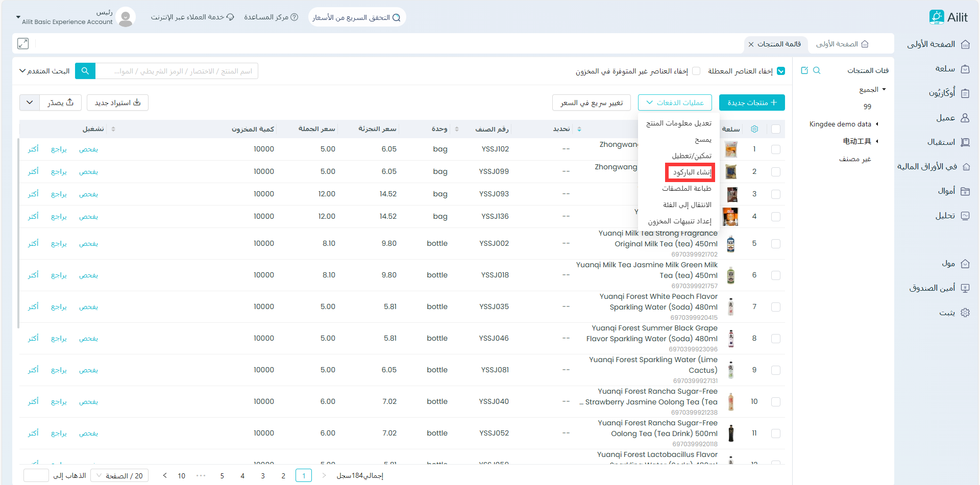Viewport: 980px width, 485px height.
Task: Close the قائمة المنتجات tab
Action: click(x=751, y=44)
